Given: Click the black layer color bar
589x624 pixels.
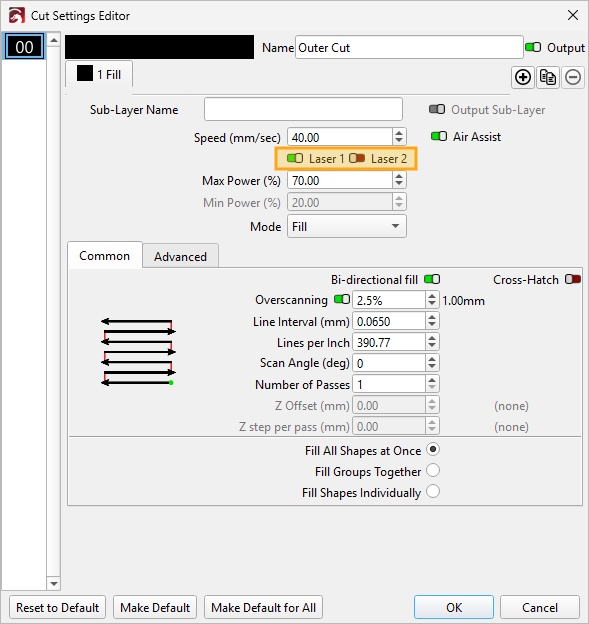Looking at the screenshot, I should [159, 47].
